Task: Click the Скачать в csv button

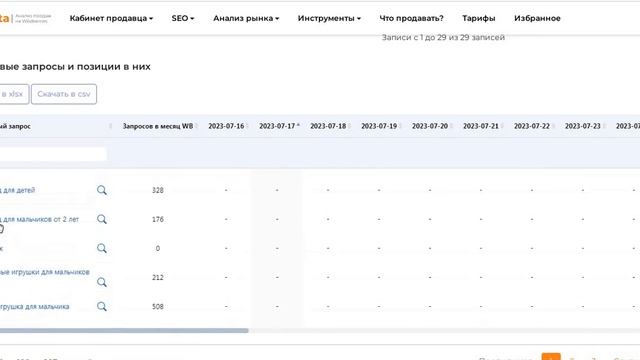Action: click(64, 94)
